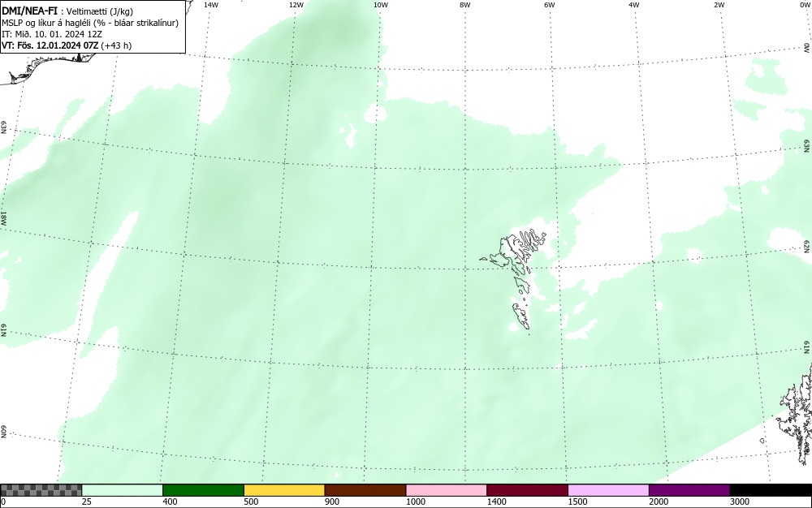
Task: Click the pink 1000-1400 legend swatch
Action: tap(447, 490)
